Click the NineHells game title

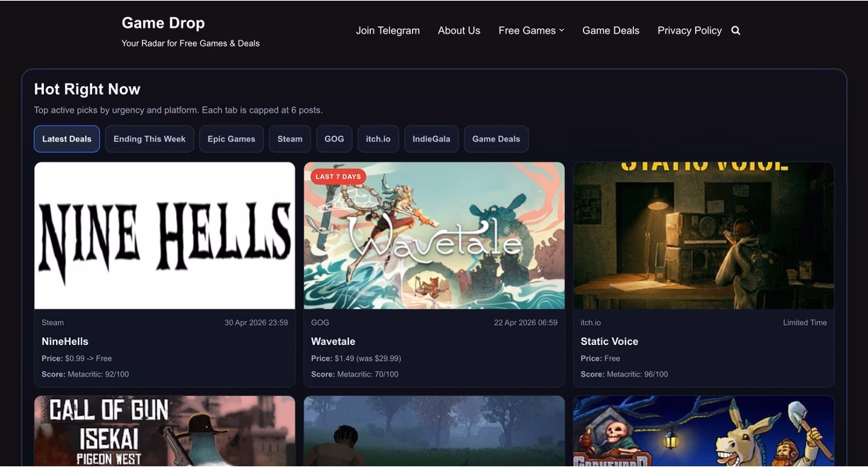(x=65, y=341)
